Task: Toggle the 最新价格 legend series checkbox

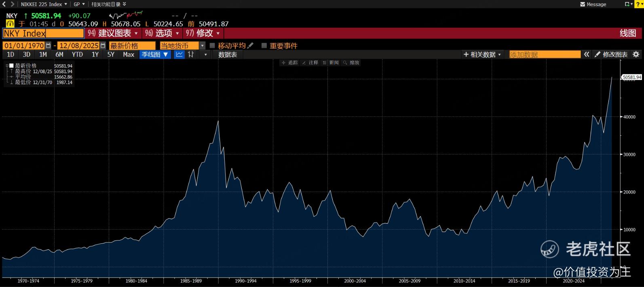Action: [11, 65]
